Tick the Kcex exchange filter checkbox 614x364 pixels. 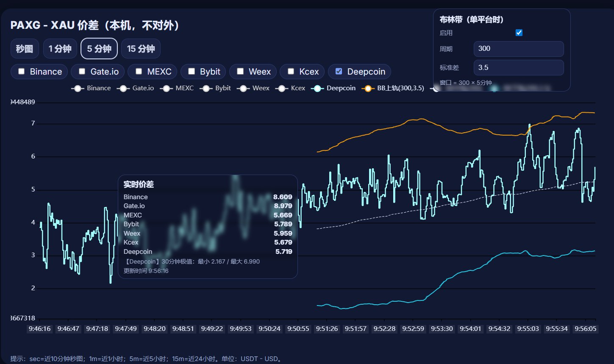click(291, 72)
